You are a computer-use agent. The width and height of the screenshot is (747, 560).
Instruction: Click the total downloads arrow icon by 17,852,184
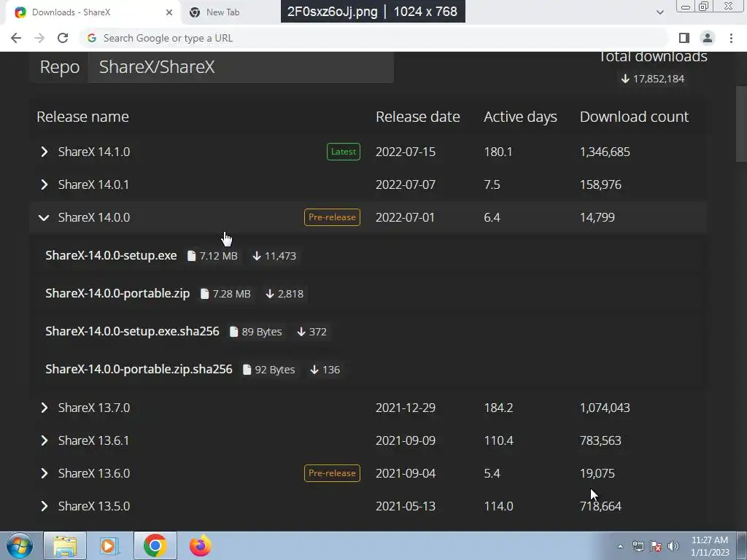pyautogui.click(x=625, y=79)
